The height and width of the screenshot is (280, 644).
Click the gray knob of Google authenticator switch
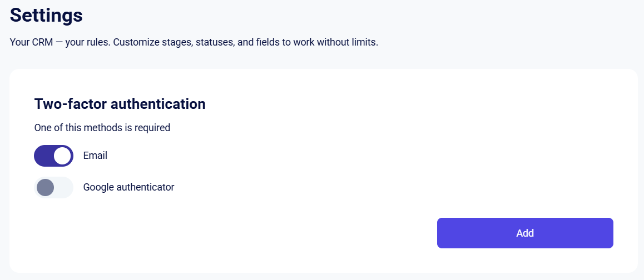click(x=45, y=188)
